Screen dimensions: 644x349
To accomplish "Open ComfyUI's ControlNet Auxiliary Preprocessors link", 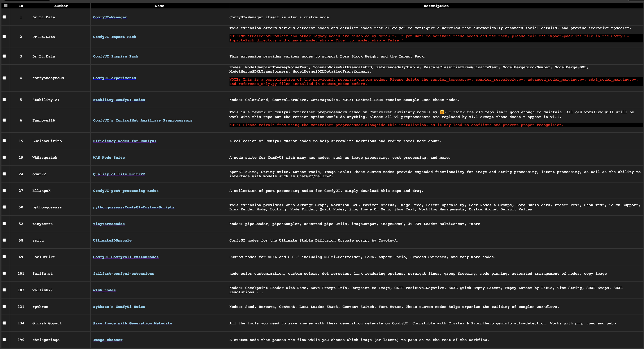I will click(143, 121).
